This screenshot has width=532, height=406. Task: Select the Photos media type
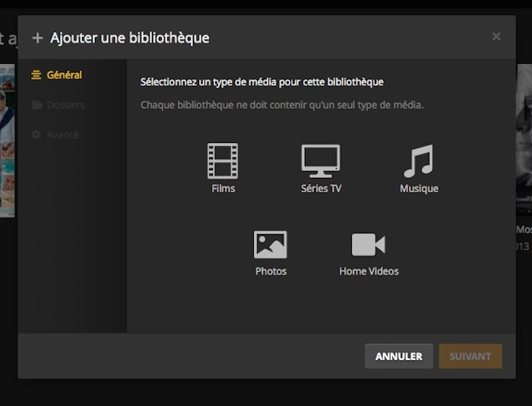(x=271, y=254)
